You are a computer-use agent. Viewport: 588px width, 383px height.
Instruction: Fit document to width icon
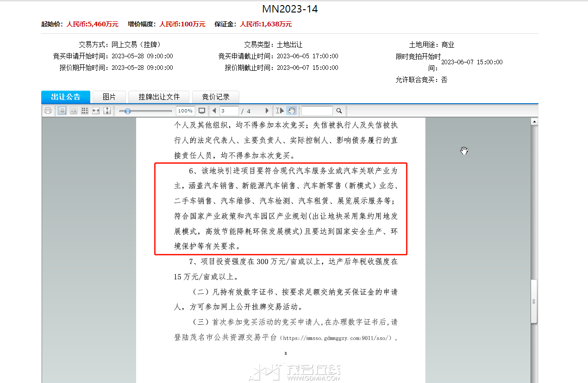coord(96,111)
